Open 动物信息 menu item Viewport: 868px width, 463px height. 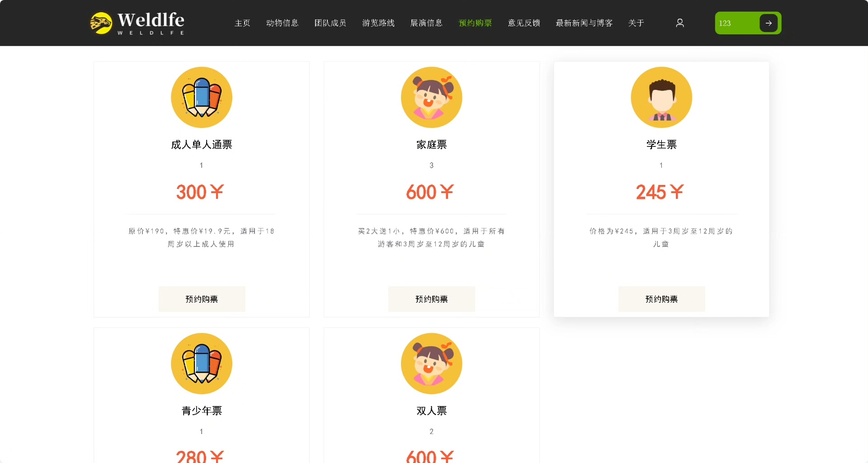282,23
